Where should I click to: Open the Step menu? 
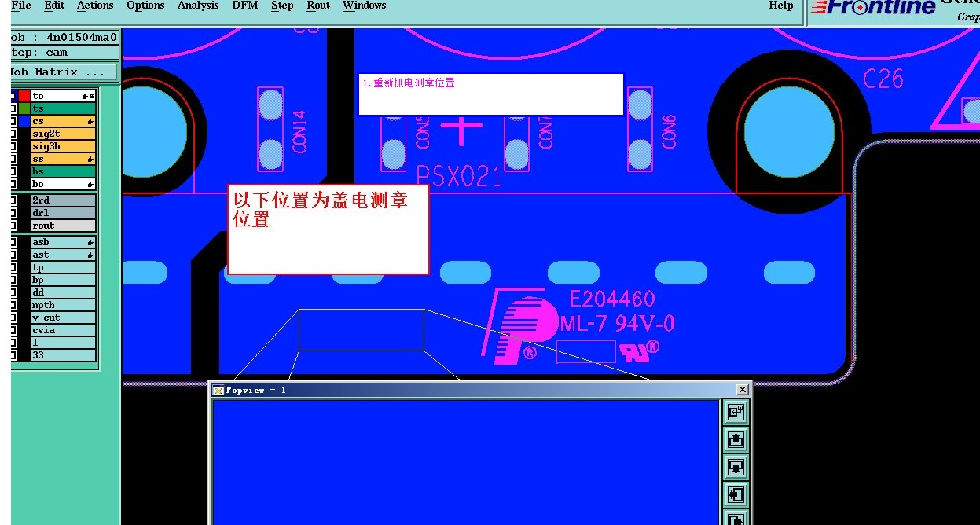(282, 6)
